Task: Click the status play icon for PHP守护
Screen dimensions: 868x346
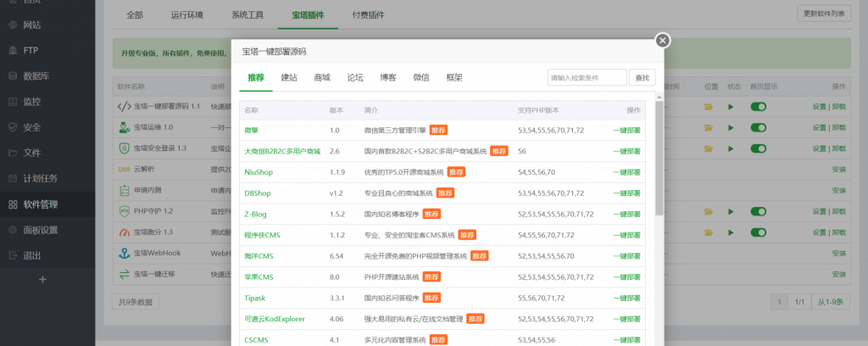Action: click(732, 210)
